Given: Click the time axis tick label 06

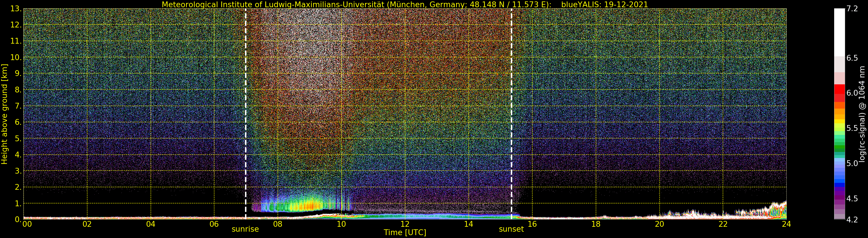Looking at the screenshot, I should (x=214, y=224).
